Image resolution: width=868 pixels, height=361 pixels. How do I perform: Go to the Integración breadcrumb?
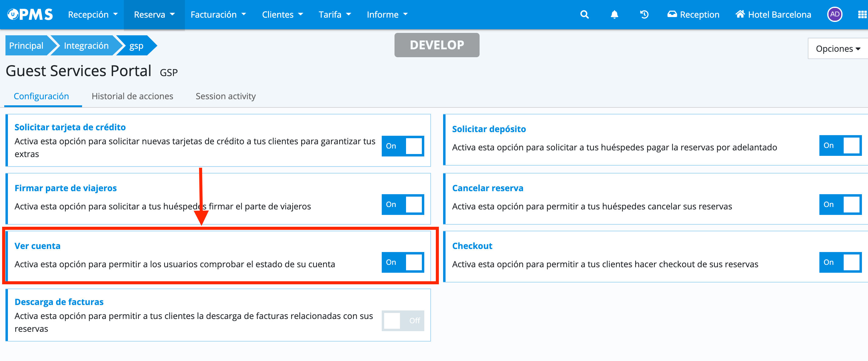pyautogui.click(x=86, y=46)
